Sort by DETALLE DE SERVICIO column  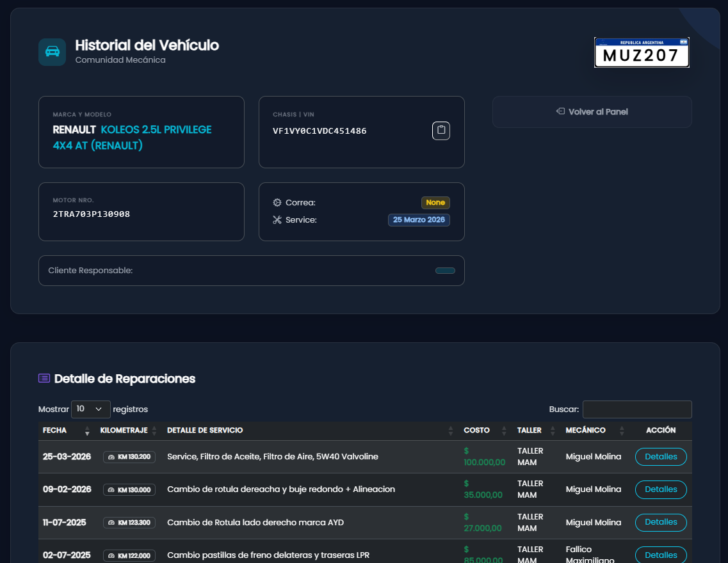(x=311, y=431)
